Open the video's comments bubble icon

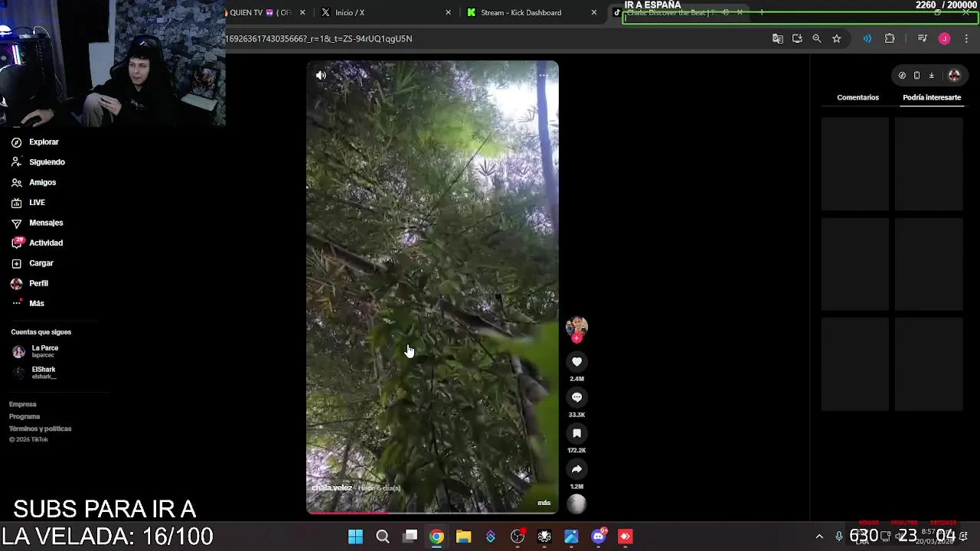pos(577,397)
